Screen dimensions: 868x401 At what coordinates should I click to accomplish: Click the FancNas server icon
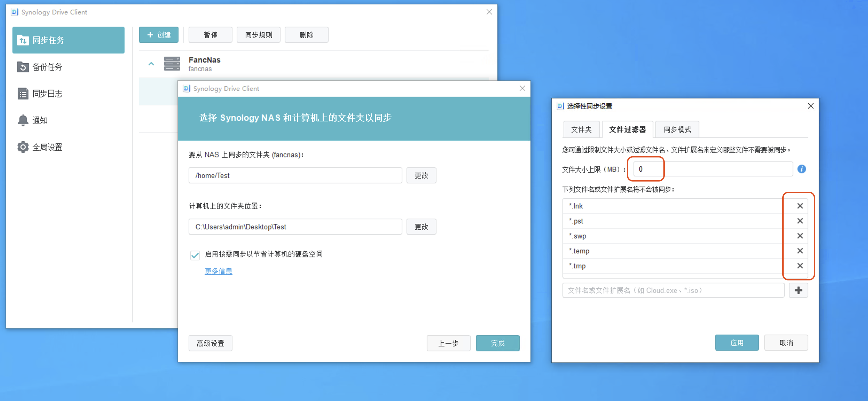(172, 64)
